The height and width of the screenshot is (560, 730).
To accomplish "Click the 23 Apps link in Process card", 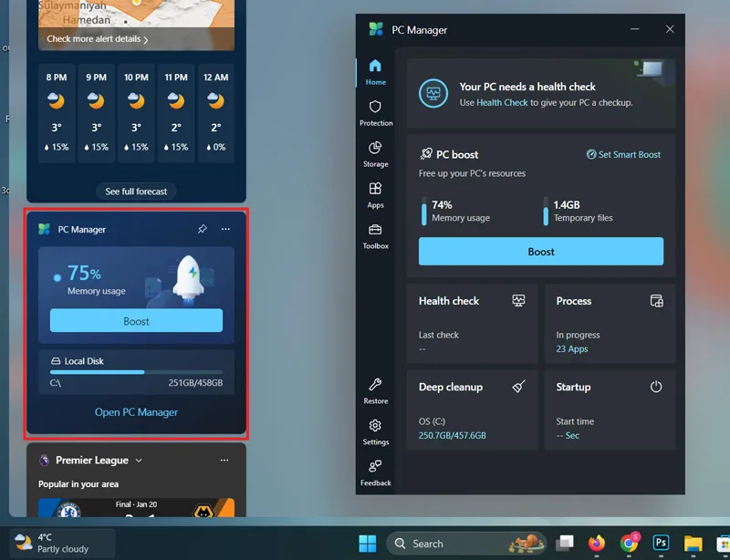I will pyautogui.click(x=572, y=348).
